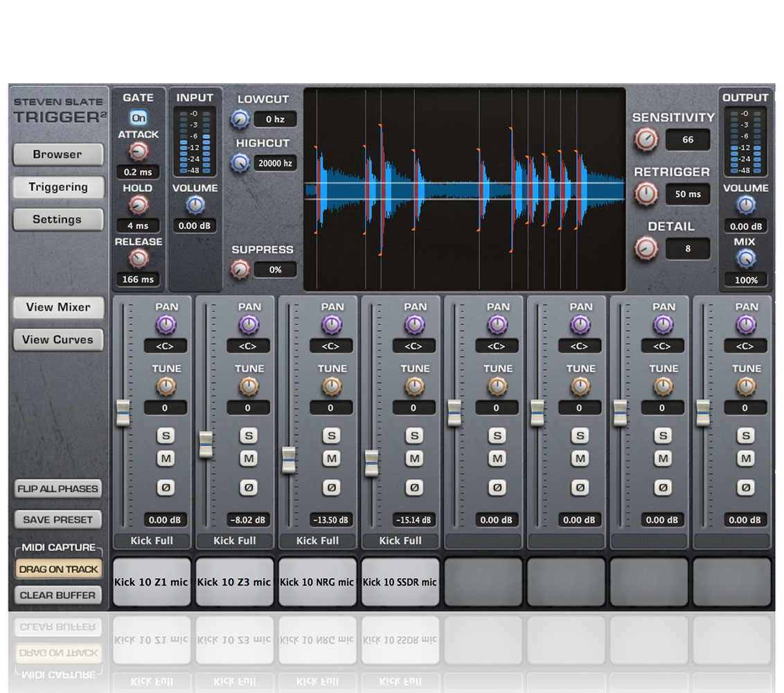This screenshot has width=784, height=693.
Task: Solo the Kick 10 Z3 mic channel
Action: 249,435
